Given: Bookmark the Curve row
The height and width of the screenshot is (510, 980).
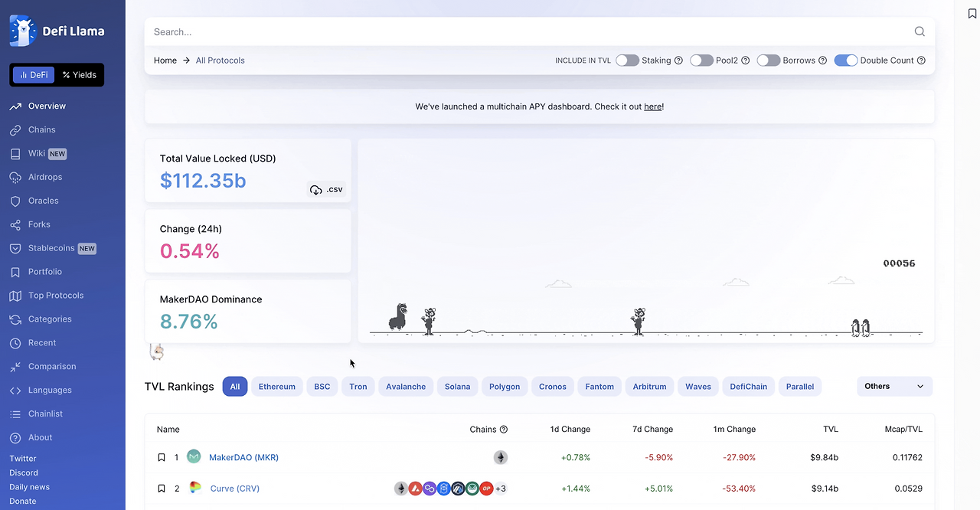Looking at the screenshot, I should pyautogui.click(x=162, y=489).
